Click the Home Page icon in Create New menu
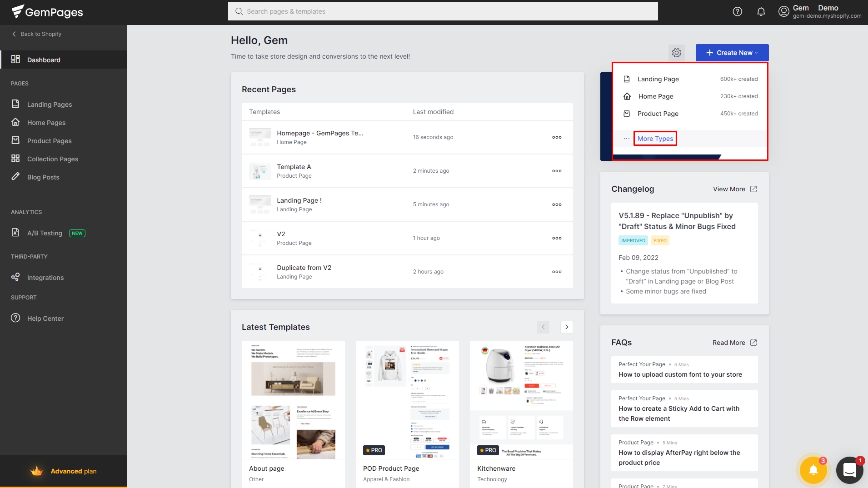The height and width of the screenshot is (488, 868). pyautogui.click(x=627, y=96)
